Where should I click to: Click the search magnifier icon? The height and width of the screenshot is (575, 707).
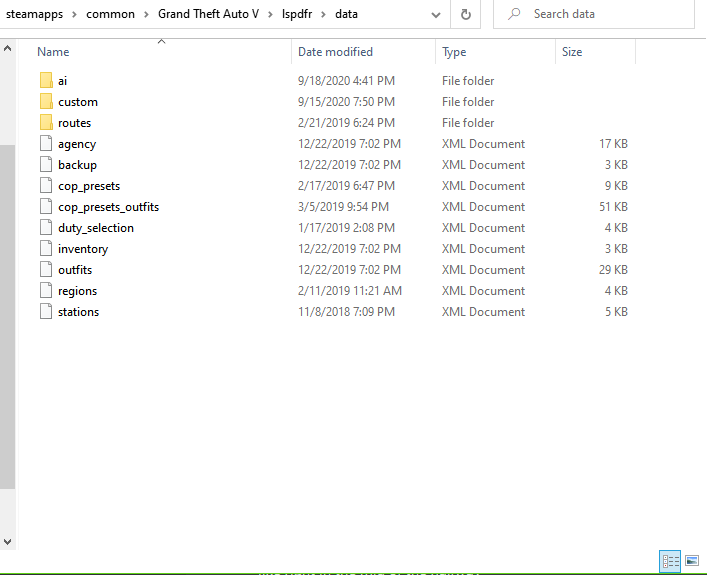click(x=514, y=14)
